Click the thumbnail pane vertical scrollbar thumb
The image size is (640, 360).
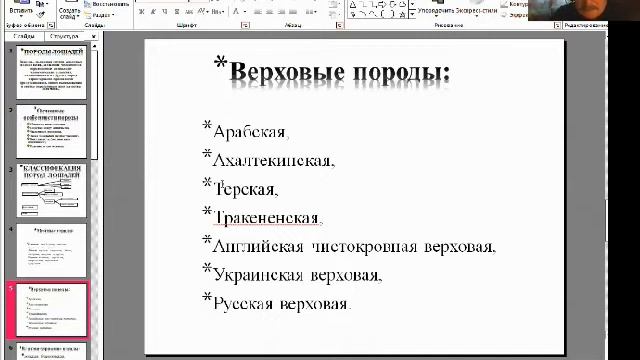[94, 104]
